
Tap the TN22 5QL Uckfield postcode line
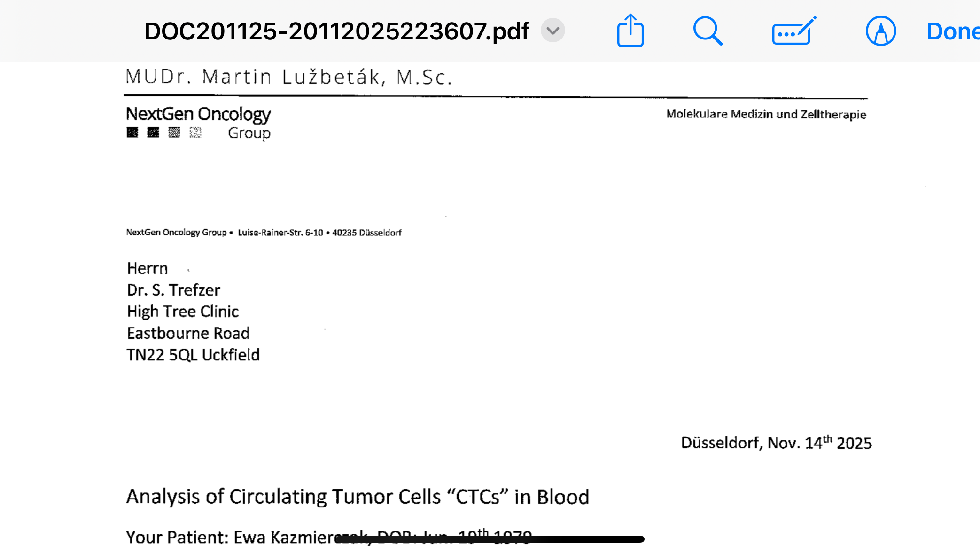[x=193, y=355]
